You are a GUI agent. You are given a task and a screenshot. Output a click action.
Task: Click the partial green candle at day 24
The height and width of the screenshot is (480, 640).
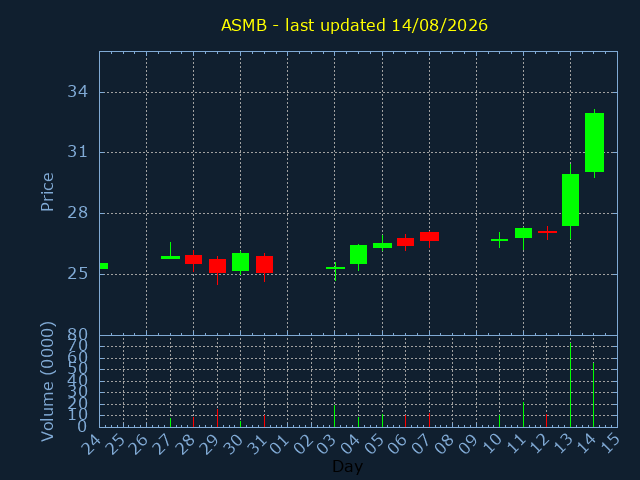(x=104, y=266)
